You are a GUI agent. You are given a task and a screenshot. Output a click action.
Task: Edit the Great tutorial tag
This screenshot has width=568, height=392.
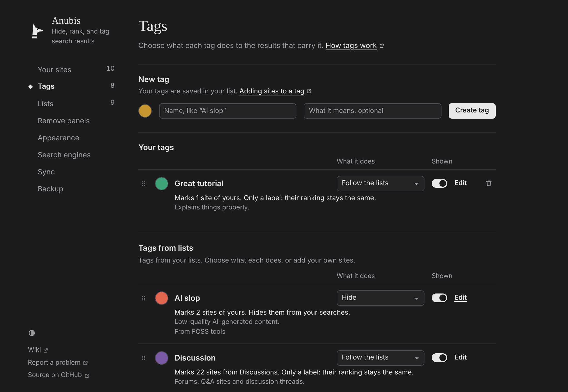pyautogui.click(x=460, y=183)
